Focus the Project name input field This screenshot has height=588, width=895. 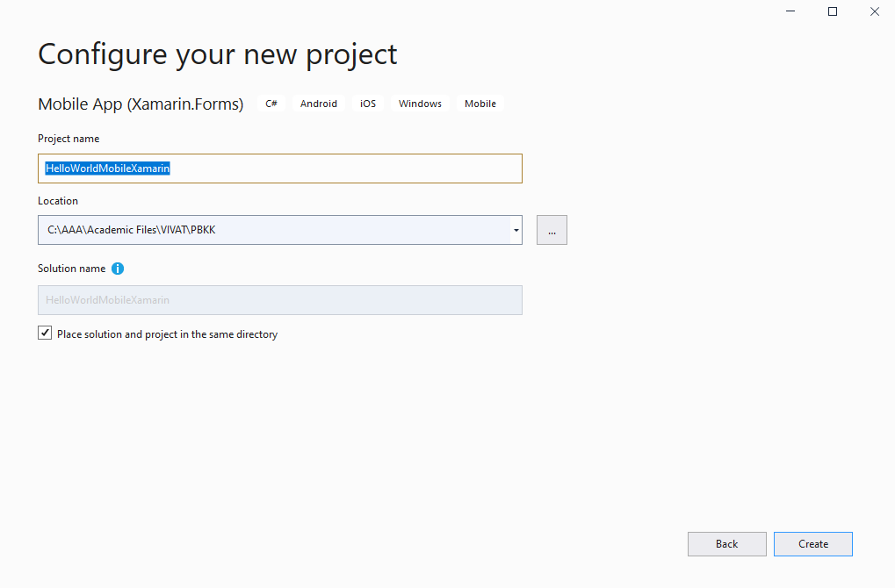[279, 169]
